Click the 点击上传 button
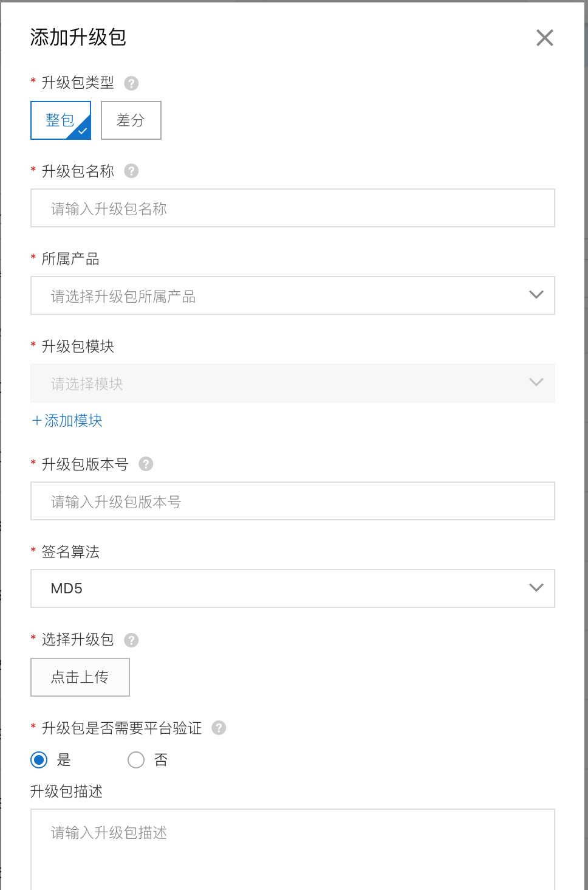 80,677
